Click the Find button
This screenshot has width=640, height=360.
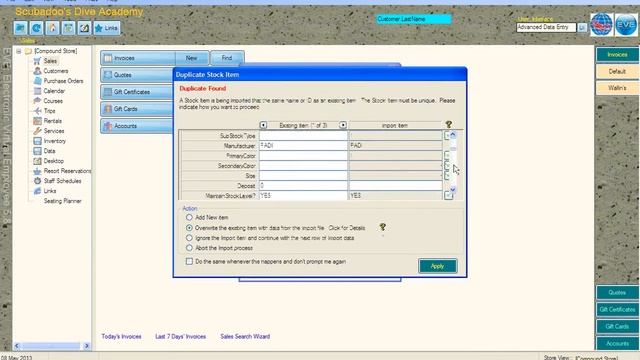point(227,58)
